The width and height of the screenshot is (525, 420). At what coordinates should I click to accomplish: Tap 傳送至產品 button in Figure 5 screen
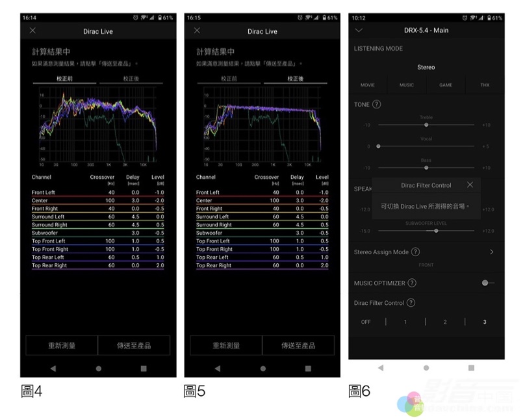298,345
